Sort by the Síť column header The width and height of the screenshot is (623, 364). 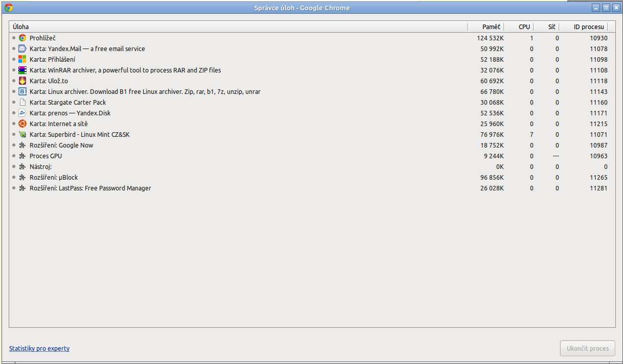(x=551, y=27)
